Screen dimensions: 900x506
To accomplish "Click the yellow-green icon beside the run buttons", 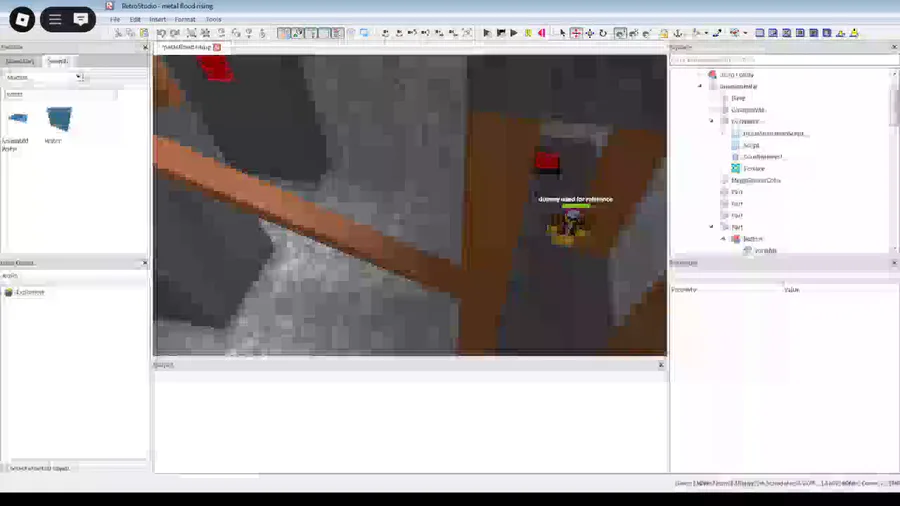I will coord(528,33).
